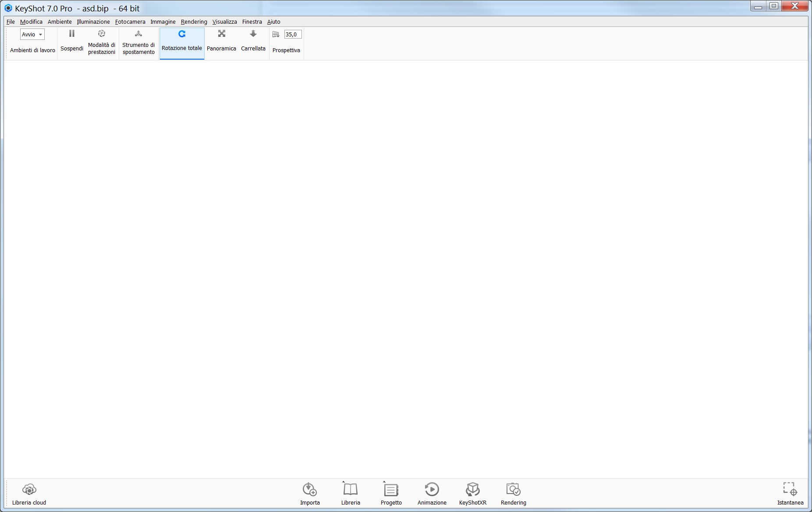Take an Istantanea screenshot
812x512 pixels.
click(x=790, y=494)
